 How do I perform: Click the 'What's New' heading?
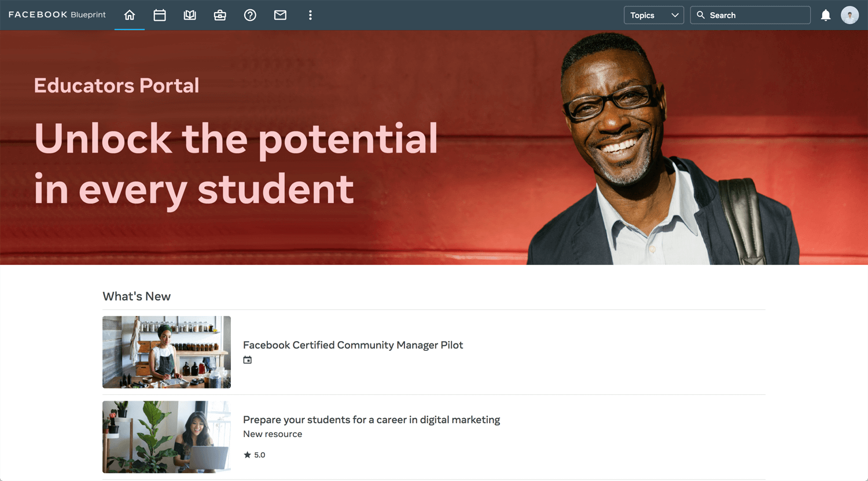click(137, 297)
